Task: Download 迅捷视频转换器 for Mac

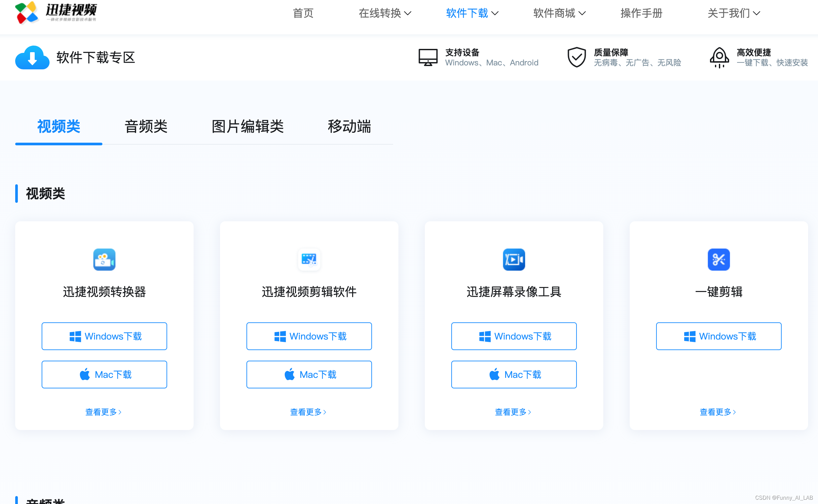Action: (104, 374)
